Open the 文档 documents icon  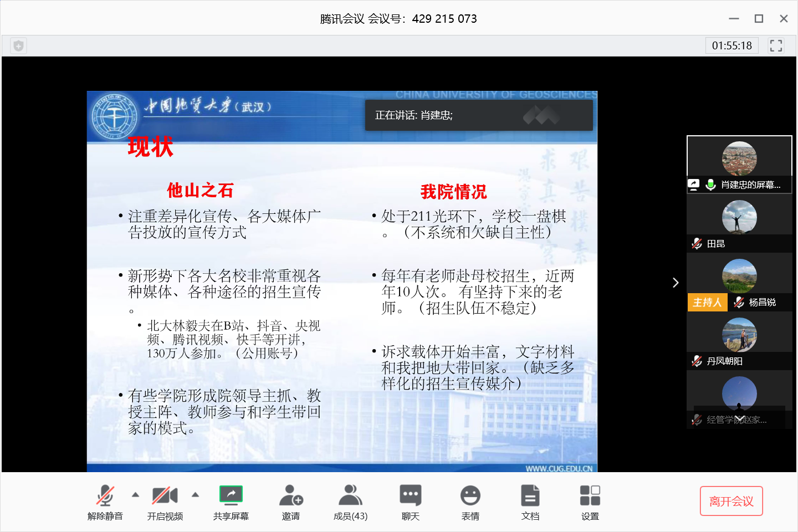530,501
